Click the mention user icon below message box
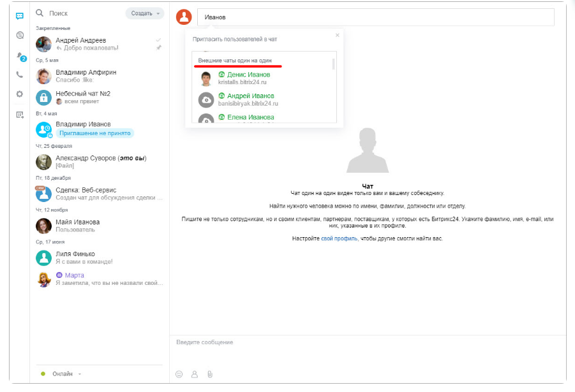 point(194,374)
